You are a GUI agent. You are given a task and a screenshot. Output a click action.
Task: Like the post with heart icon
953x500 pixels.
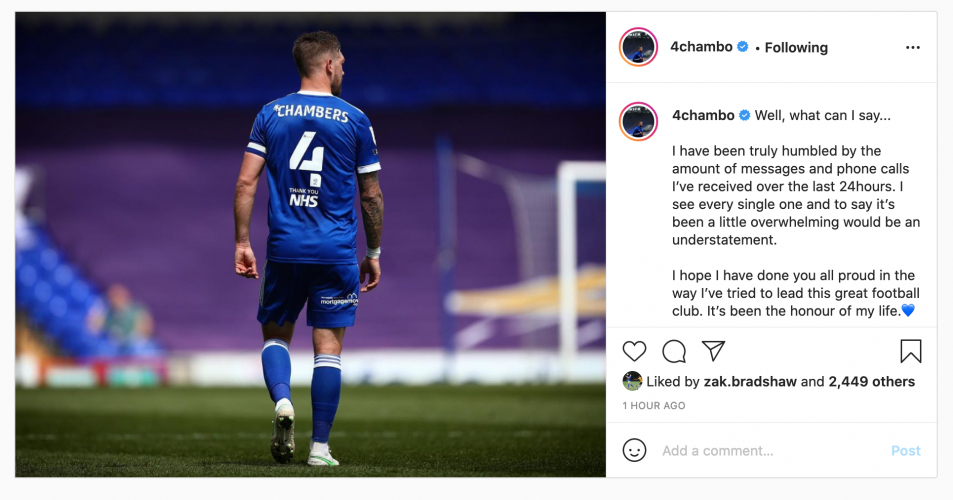pyautogui.click(x=634, y=351)
